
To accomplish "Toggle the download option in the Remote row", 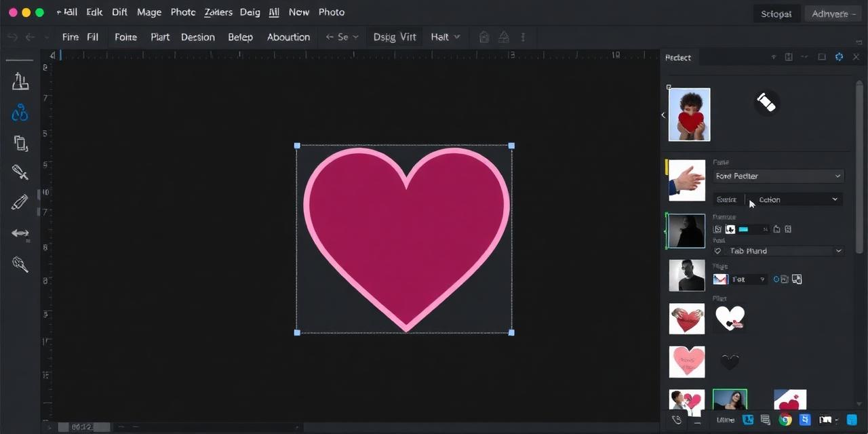I will click(730, 229).
